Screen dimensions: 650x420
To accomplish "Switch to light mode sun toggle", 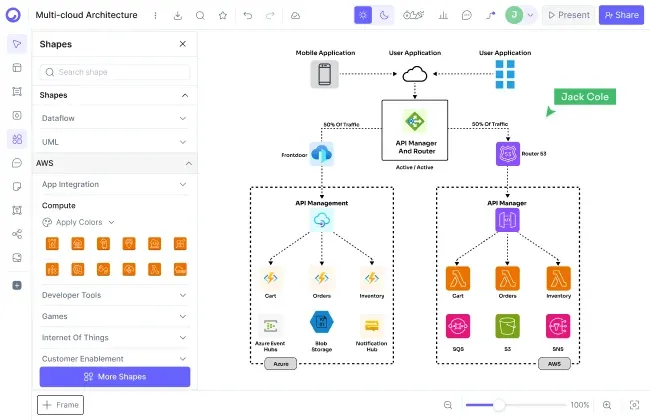I will (x=363, y=15).
